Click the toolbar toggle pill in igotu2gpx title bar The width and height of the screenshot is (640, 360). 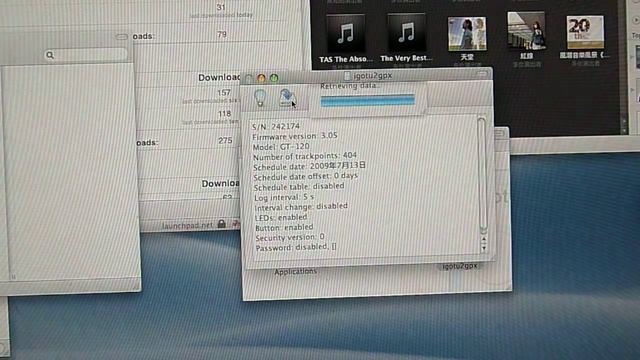pyautogui.click(x=482, y=73)
